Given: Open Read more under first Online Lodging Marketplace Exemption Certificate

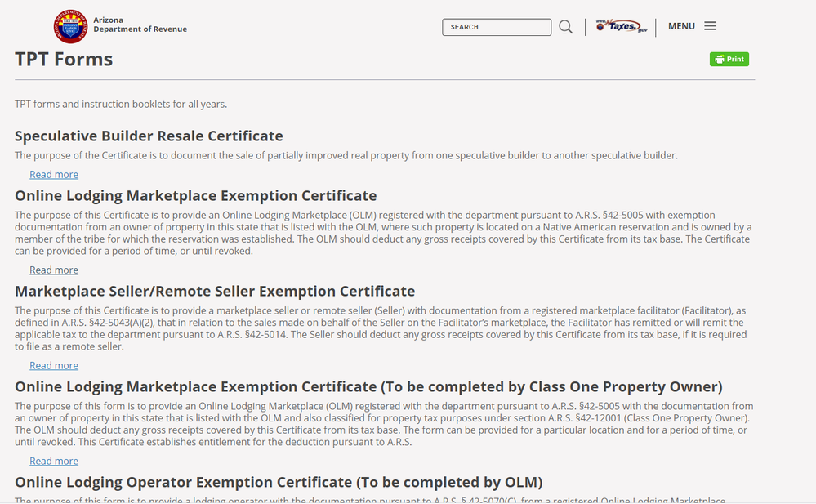Looking at the screenshot, I should (x=54, y=270).
